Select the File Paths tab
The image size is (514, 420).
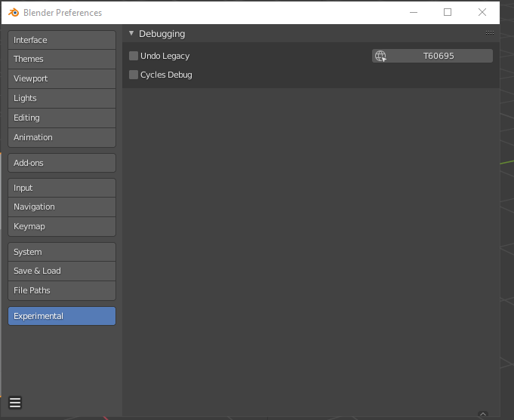(x=62, y=290)
